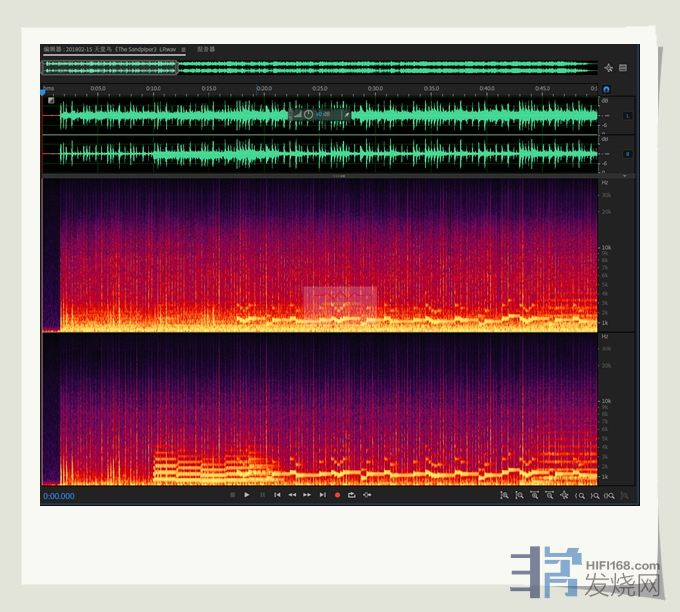Click the Rewind transport button
This screenshot has height=612, width=680.
[x=292, y=495]
